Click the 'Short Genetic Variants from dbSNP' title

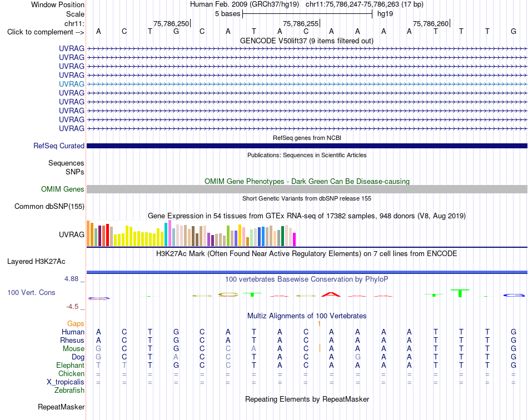pos(307,198)
